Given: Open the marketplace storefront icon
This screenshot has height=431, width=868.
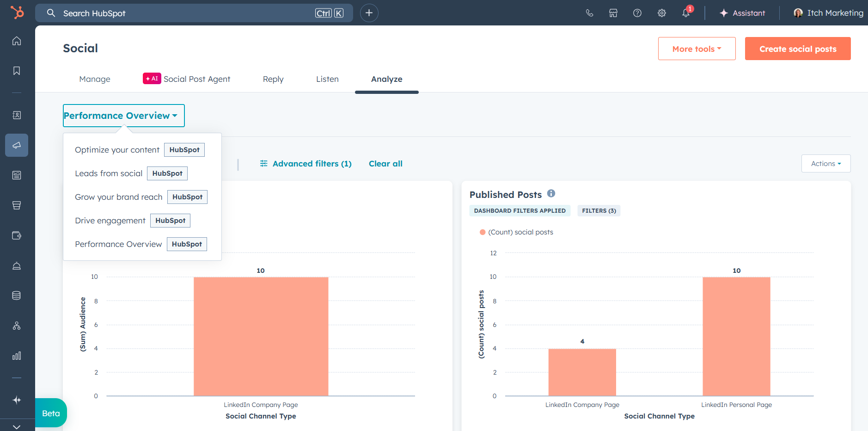Looking at the screenshot, I should pos(613,13).
